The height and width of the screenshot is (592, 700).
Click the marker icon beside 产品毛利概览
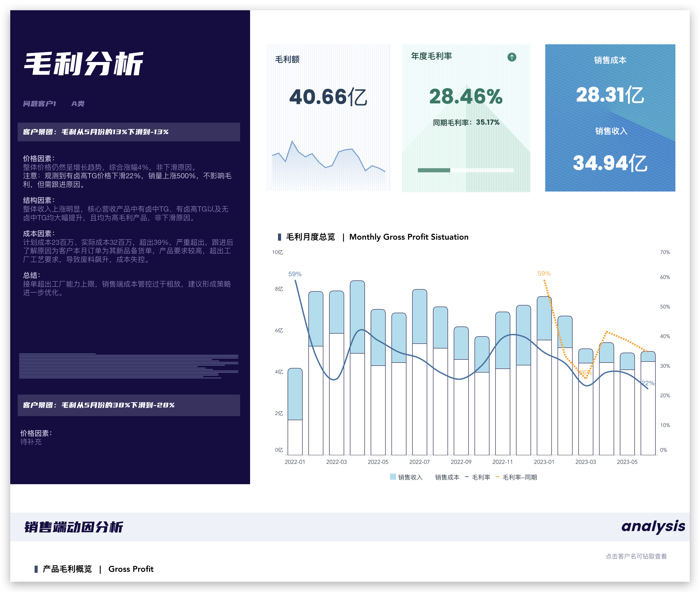[36, 569]
